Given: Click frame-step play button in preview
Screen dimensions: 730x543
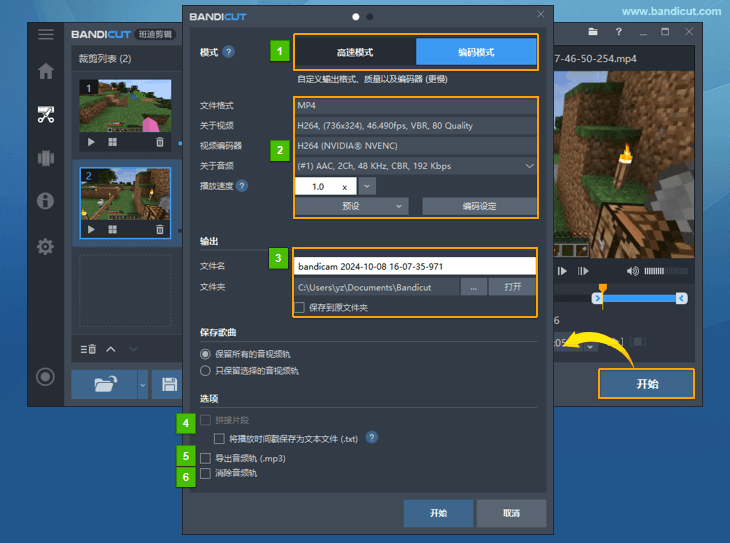Looking at the screenshot, I should [x=562, y=271].
